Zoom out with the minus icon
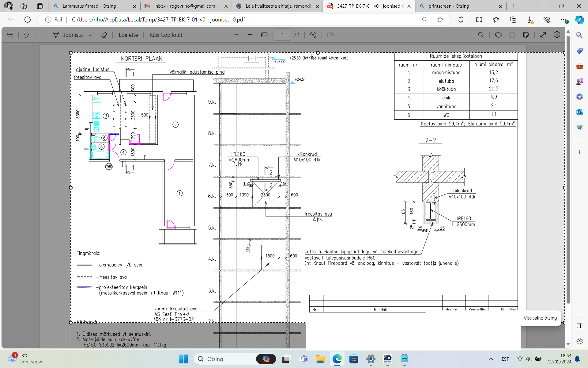This screenshot has height=368, width=588. coord(236,35)
